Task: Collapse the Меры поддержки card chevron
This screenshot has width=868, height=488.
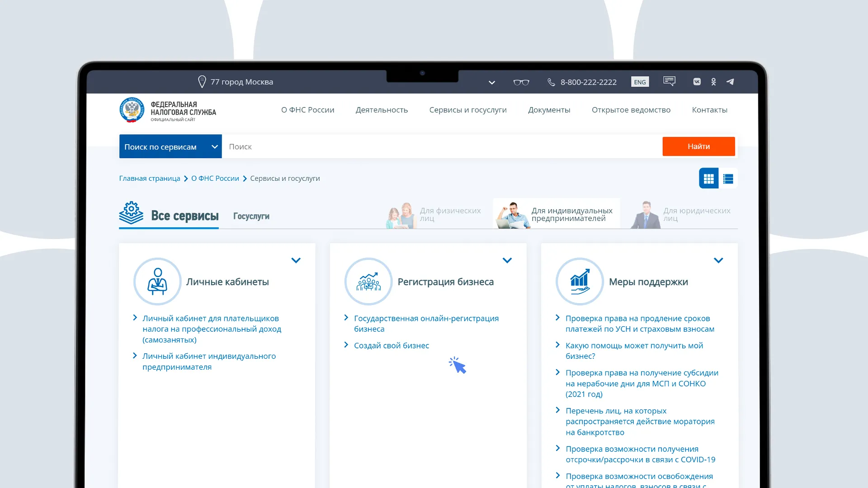Action: pos(718,260)
